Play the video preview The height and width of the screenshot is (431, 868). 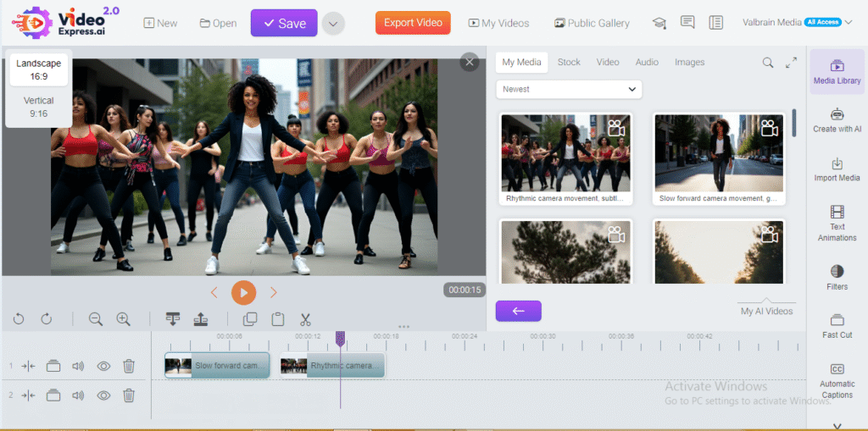[243, 293]
